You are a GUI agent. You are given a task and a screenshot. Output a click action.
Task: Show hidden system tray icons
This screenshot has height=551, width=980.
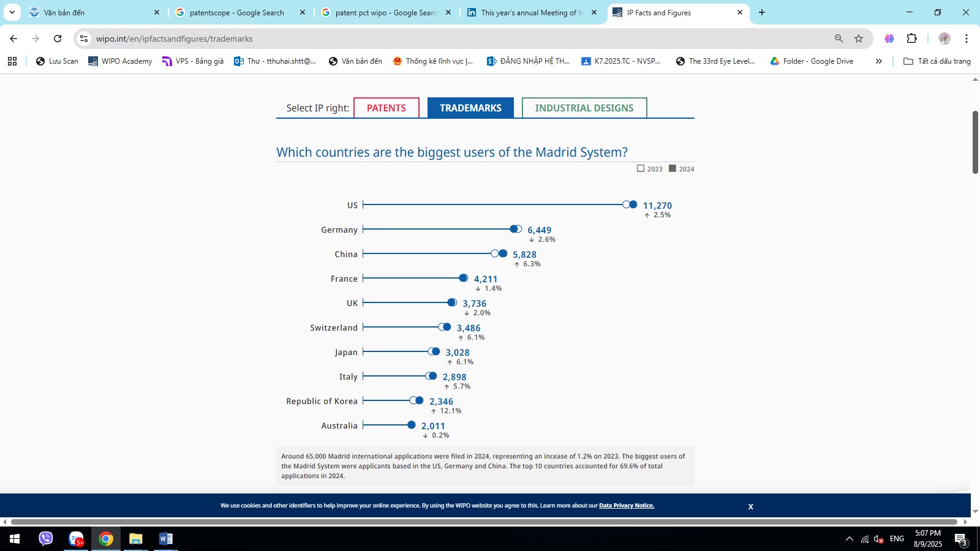coord(849,539)
